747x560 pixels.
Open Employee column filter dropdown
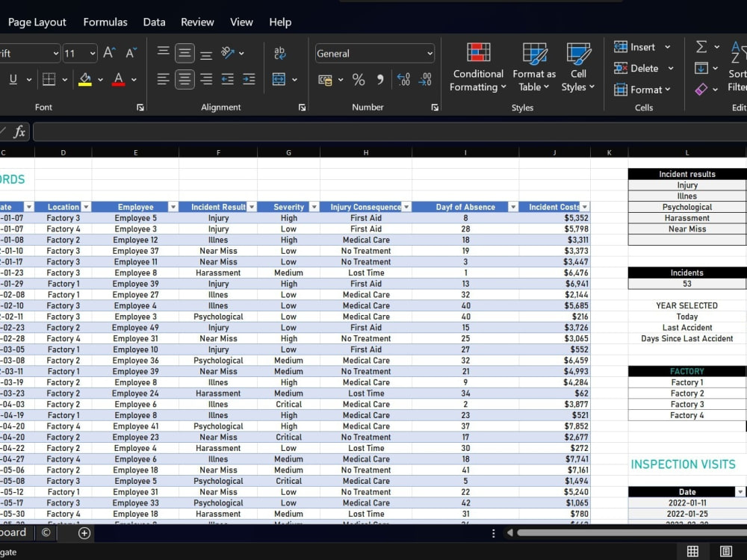(x=173, y=207)
